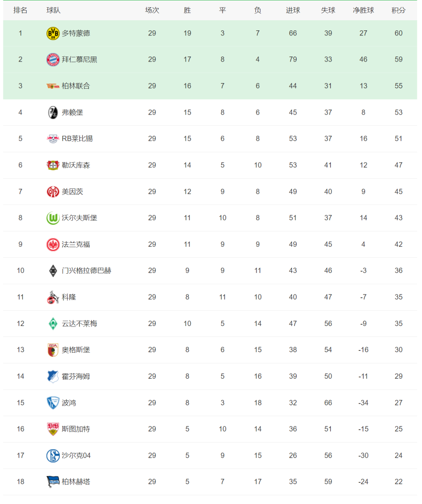Viewport: 422px width, 504px height.
Task: Select the Eintracht Frankfurt eagle logo
Action: (53, 245)
